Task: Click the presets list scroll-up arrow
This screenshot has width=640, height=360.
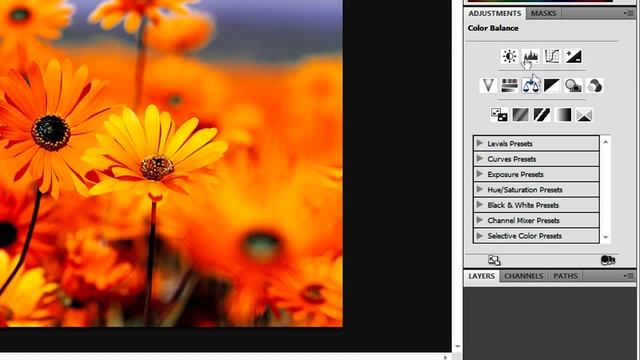Action: (605, 142)
